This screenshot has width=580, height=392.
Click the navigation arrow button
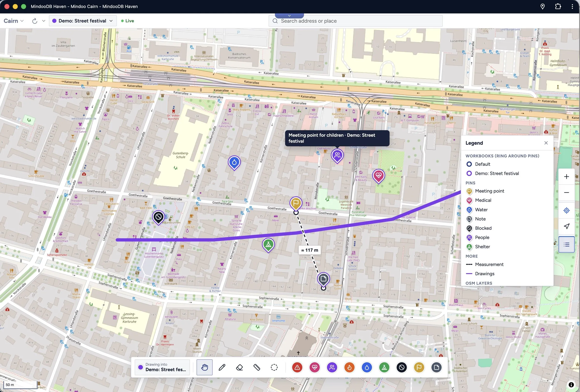coord(566,226)
